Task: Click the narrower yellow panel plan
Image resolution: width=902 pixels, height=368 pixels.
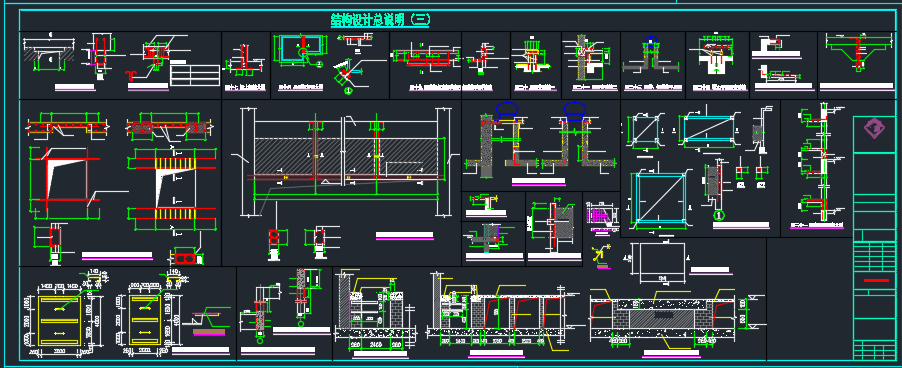Action: point(144,320)
